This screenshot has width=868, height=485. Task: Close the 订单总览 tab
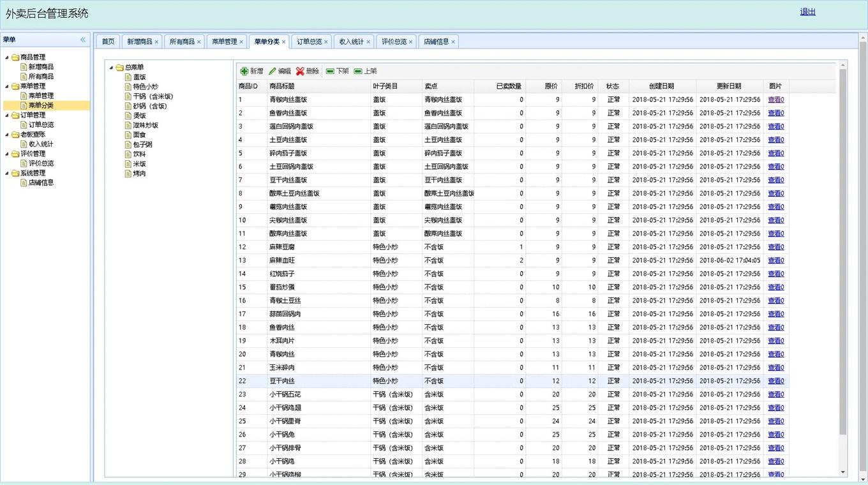326,42
